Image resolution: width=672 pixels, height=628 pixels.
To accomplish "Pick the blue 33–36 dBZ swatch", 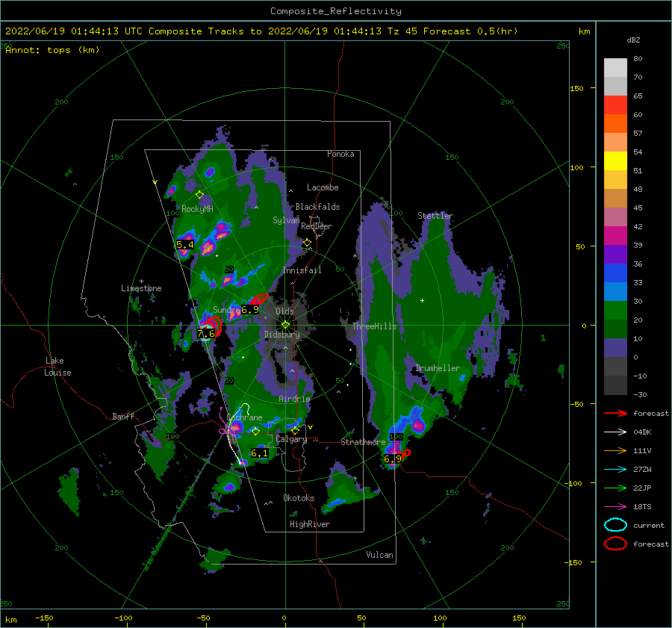I will (615, 273).
